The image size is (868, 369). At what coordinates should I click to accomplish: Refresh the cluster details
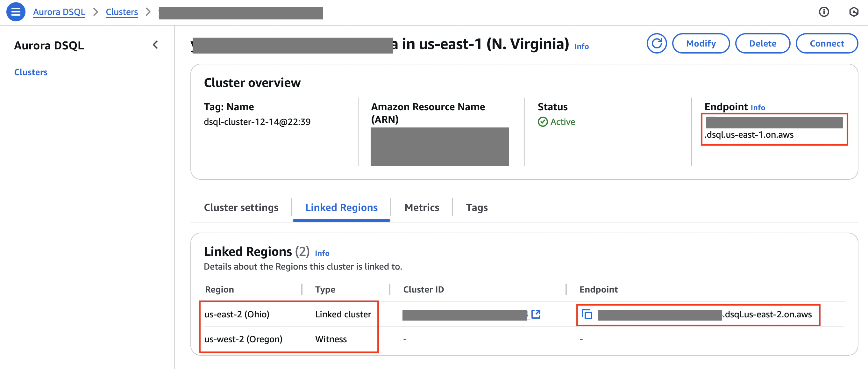(x=656, y=44)
